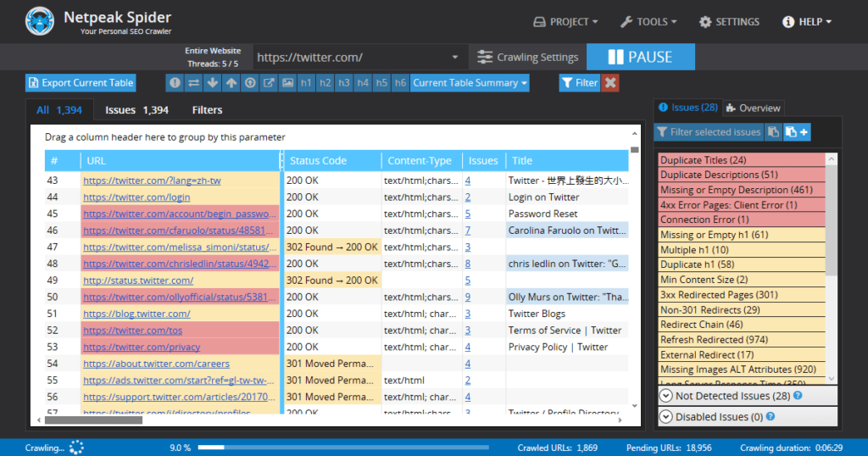The width and height of the screenshot is (868, 456).
Task: Click the down arrow toolbar icon
Action: coord(213,83)
